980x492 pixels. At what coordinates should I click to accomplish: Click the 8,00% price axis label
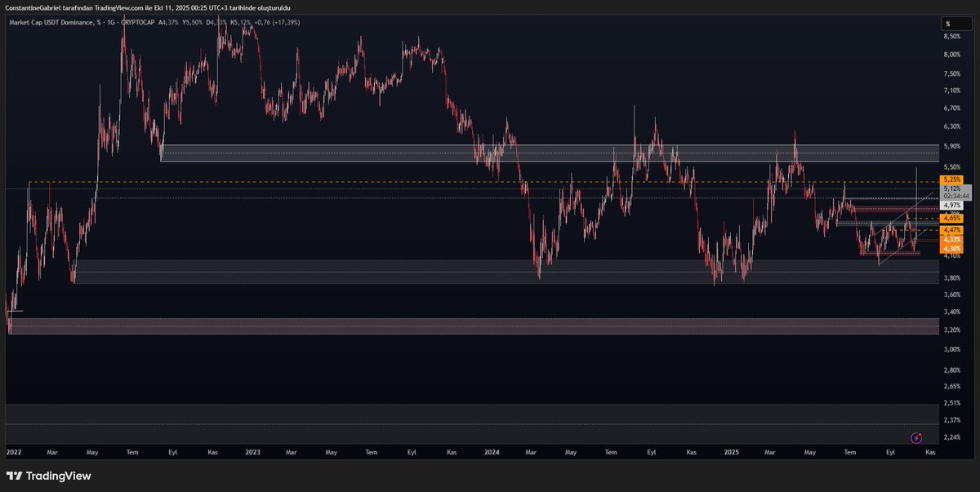pyautogui.click(x=952, y=55)
